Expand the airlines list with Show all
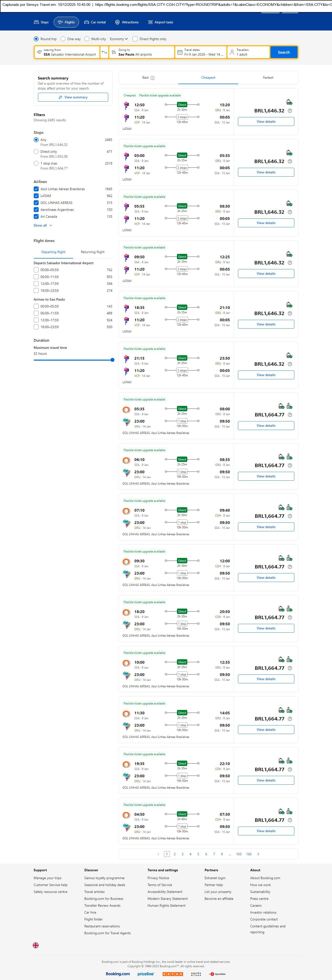 click(x=43, y=226)
